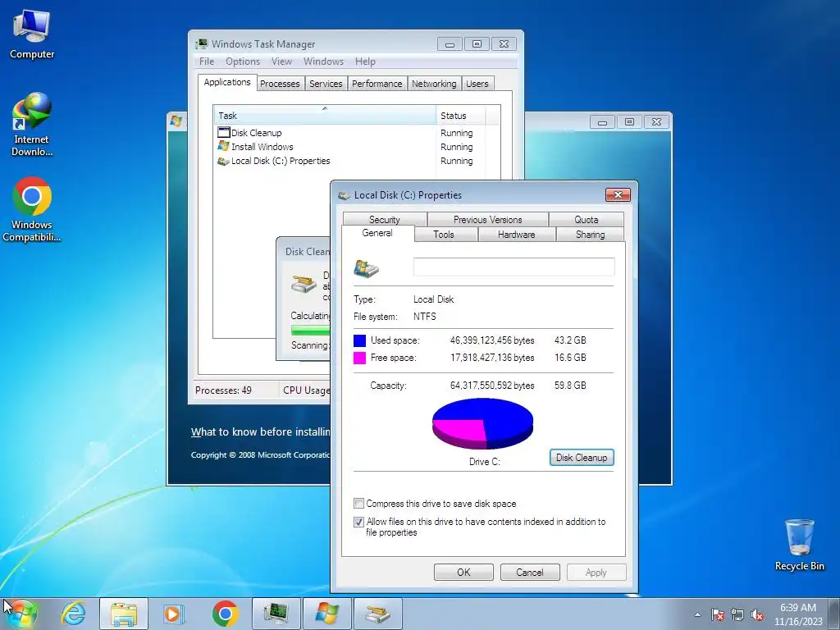Open the Computer desktop icon
Viewport: 840px width, 630px height.
click(x=32, y=34)
